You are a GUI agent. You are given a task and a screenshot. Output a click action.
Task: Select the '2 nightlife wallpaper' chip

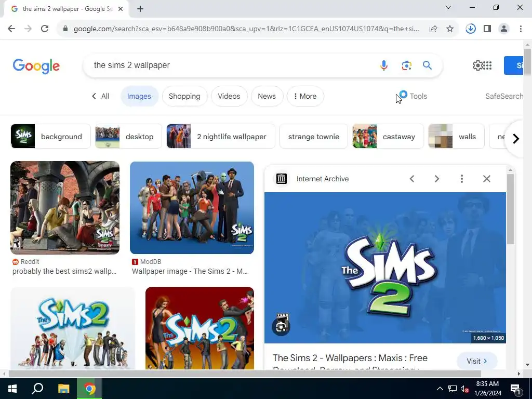pos(220,137)
